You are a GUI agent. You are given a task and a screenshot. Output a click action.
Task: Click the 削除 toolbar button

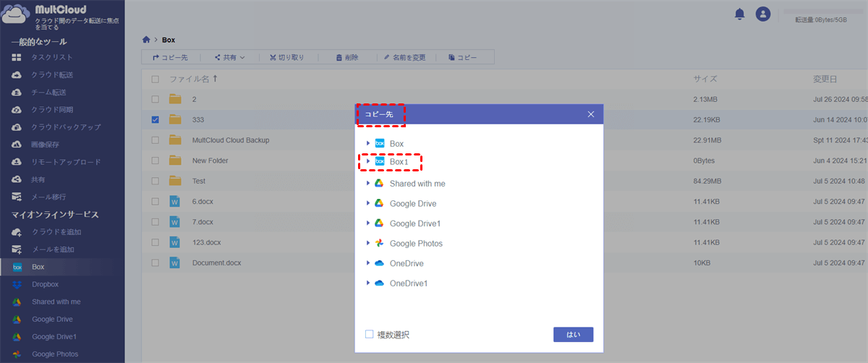click(346, 57)
